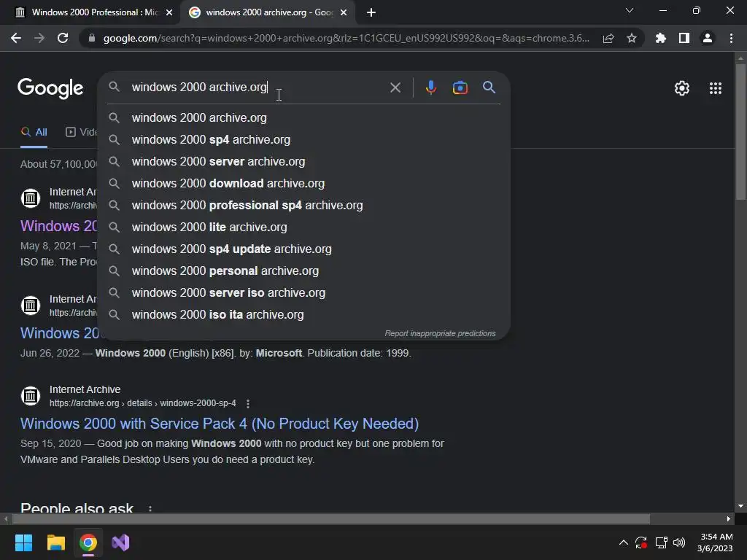Submit search with magnifier button

pyautogui.click(x=489, y=87)
